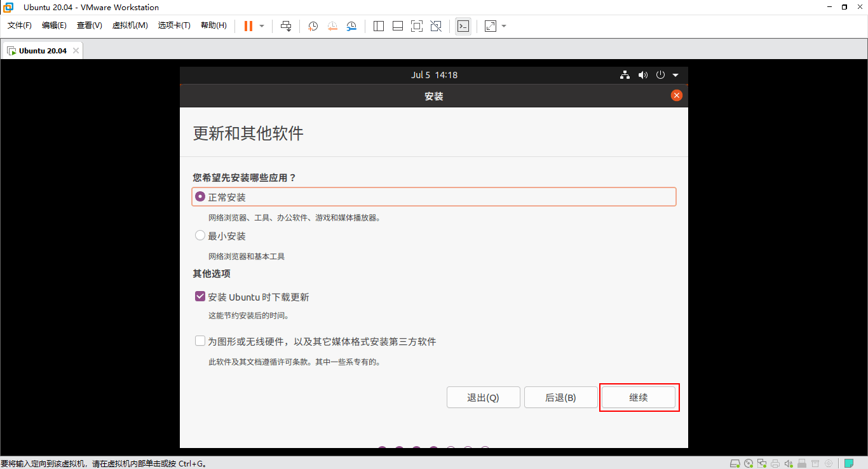
Task: Open the power options arrow beside pause
Action: pyautogui.click(x=262, y=26)
